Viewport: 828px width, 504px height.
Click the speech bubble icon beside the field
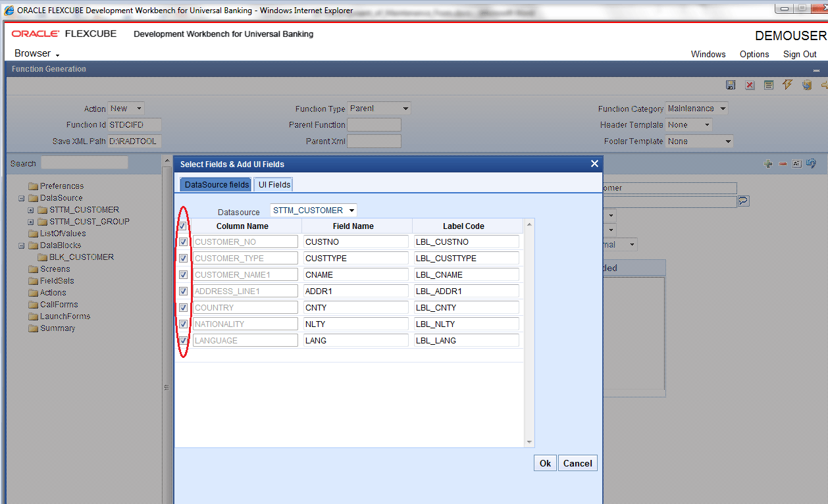(x=743, y=201)
